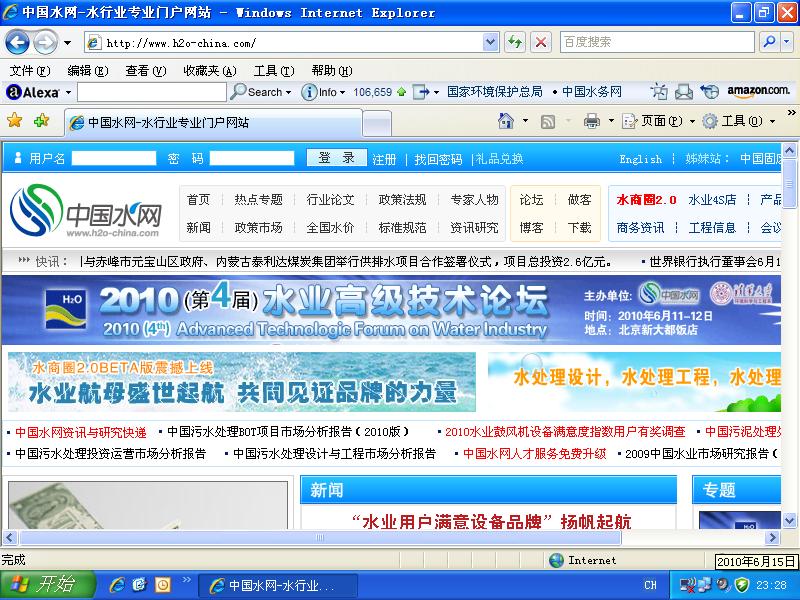Click the 2010 水业高级技术论坛 banner
This screenshot has height=600, width=800.
pos(391,310)
